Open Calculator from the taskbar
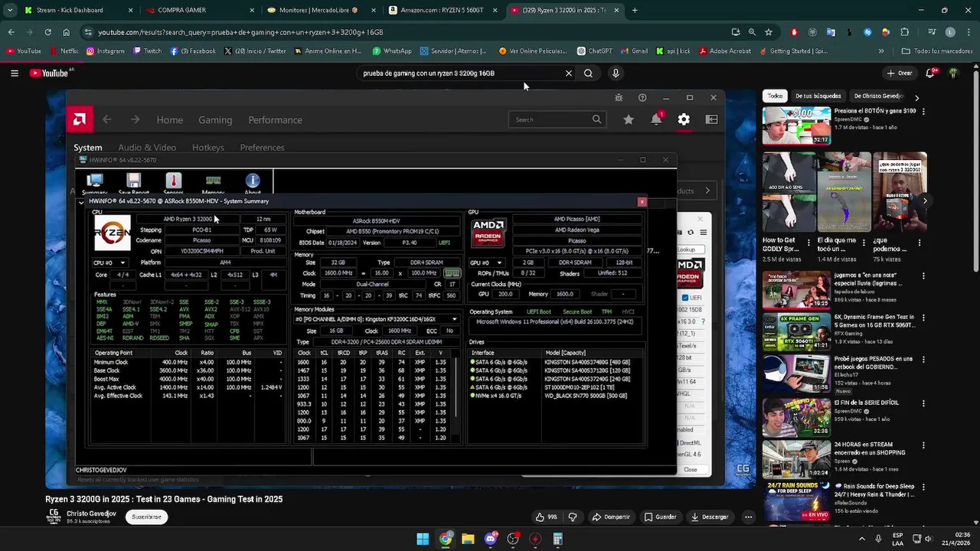Screen dimensions: 980x551 coord(558,539)
